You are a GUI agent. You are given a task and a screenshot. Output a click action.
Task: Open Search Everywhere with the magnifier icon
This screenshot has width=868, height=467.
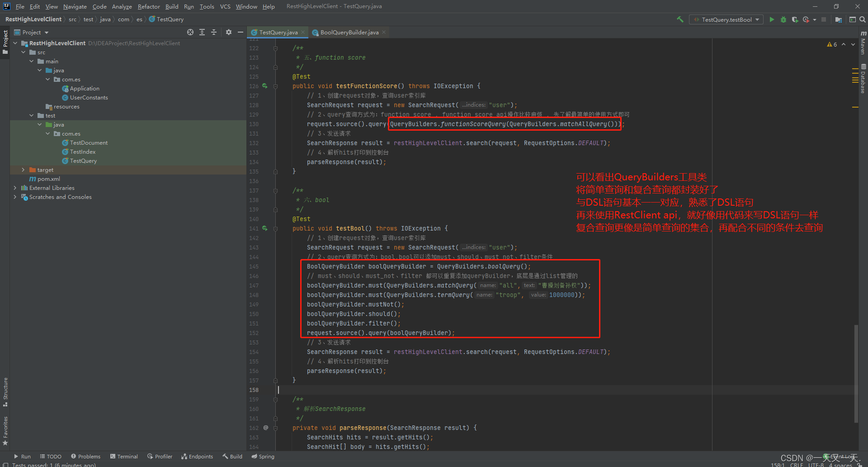(x=863, y=19)
